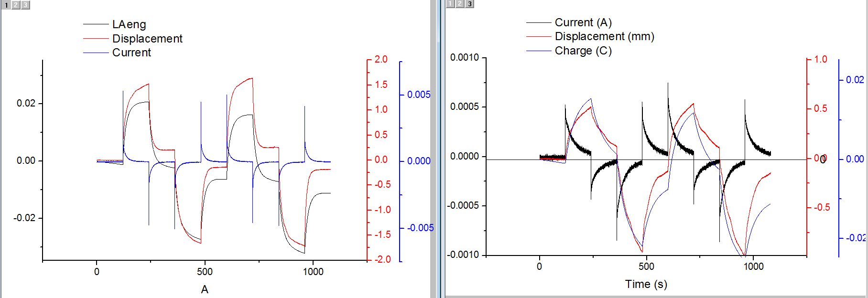Switch to layer 3 icon in left graph
The image size is (868, 298).
click(25, 5)
